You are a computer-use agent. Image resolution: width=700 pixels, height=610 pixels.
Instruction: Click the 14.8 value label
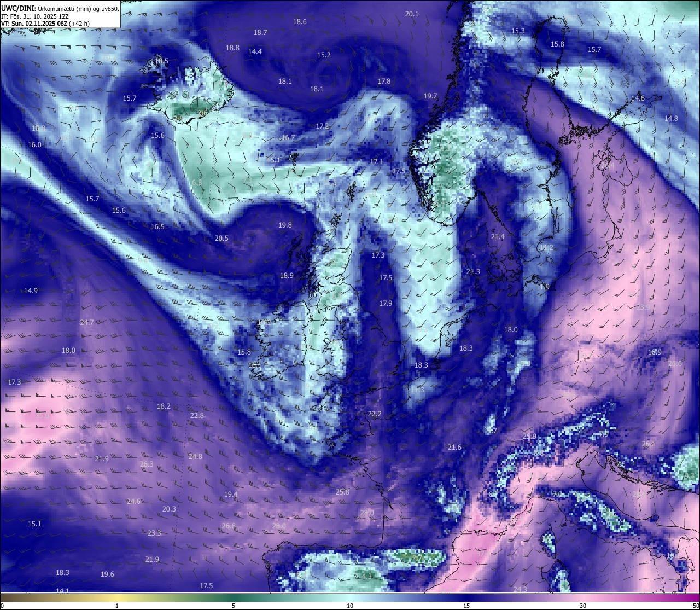coord(671,119)
